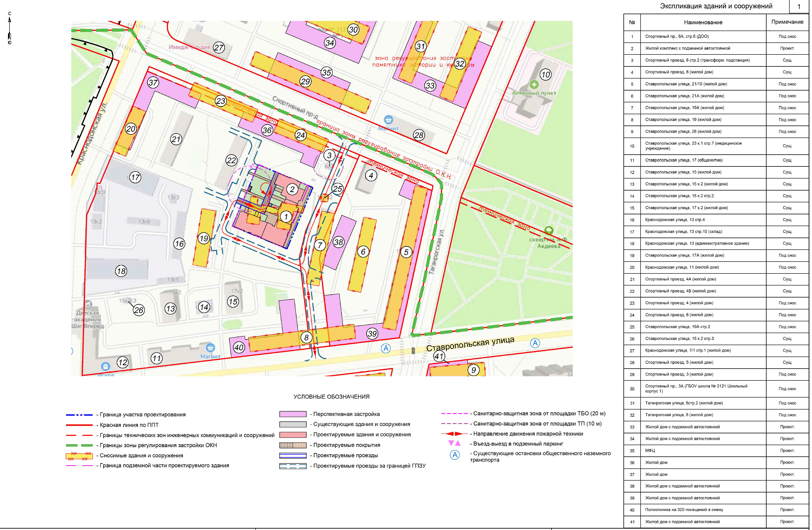The image size is (812, 530).
Task: Click row Ставропольская улица, 23 к.1 стр.7
Action: pyautogui.click(x=716, y=146)
